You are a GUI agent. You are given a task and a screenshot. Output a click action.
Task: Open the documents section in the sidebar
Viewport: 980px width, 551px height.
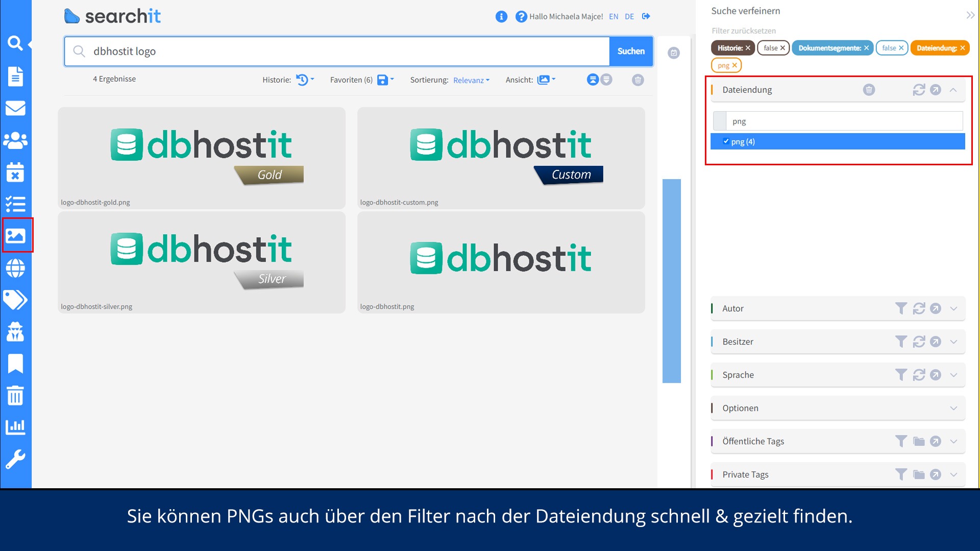[15, 76]
